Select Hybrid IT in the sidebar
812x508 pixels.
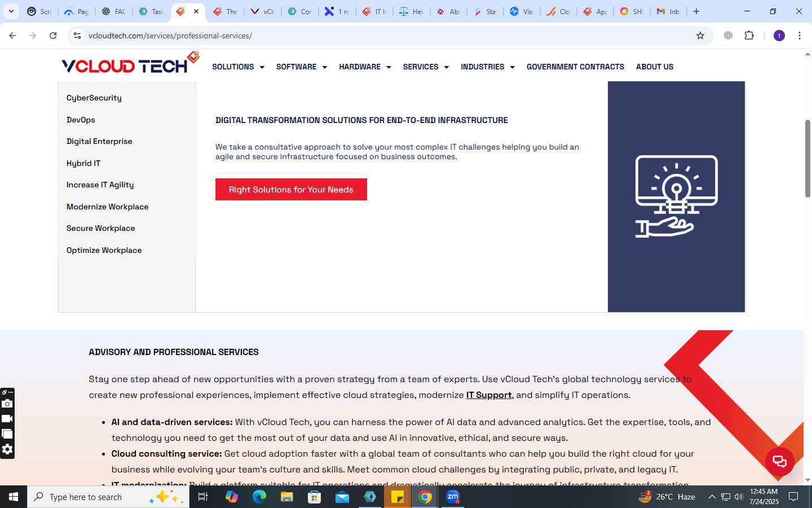pos(83,163)
